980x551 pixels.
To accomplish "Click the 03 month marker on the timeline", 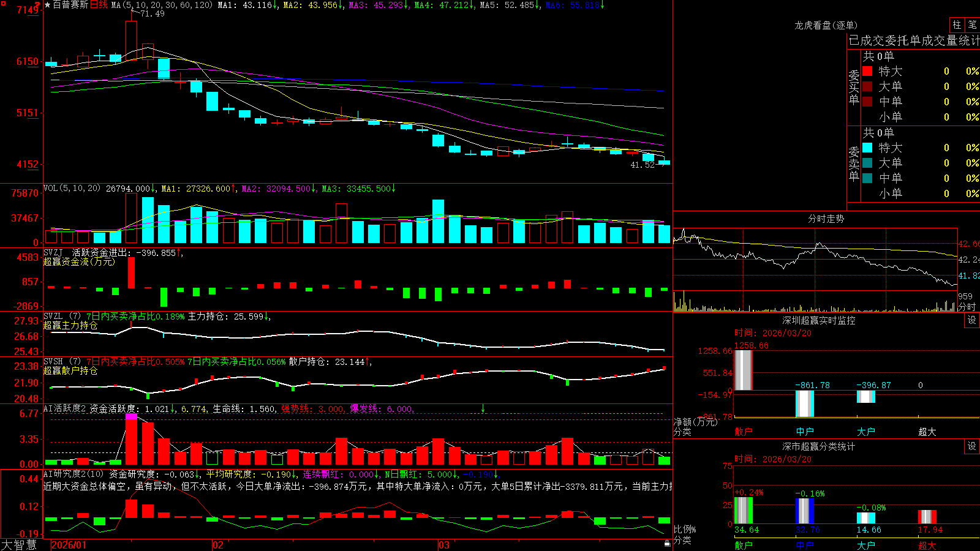I will pyautogui.click(x=444, y=545).
